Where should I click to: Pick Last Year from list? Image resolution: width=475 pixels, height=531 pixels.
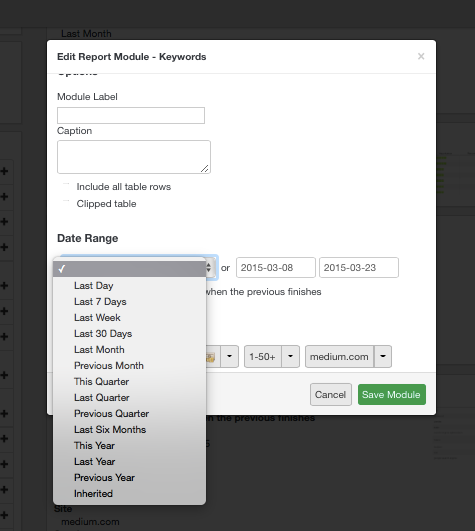(129, 461)
